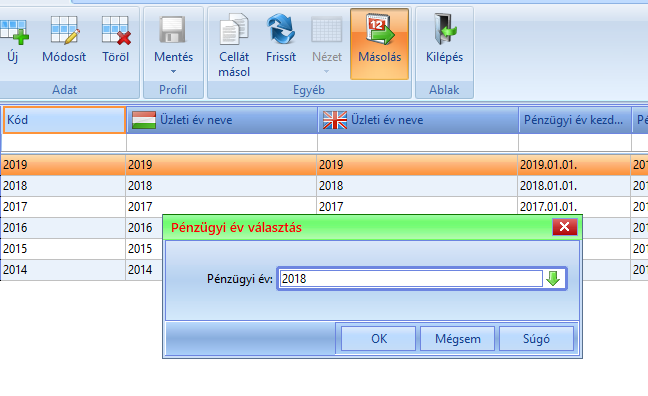The height and width of the screenshot is (396, 648).
Task: Sort by the Kód column header
Action: click(64, 120)
